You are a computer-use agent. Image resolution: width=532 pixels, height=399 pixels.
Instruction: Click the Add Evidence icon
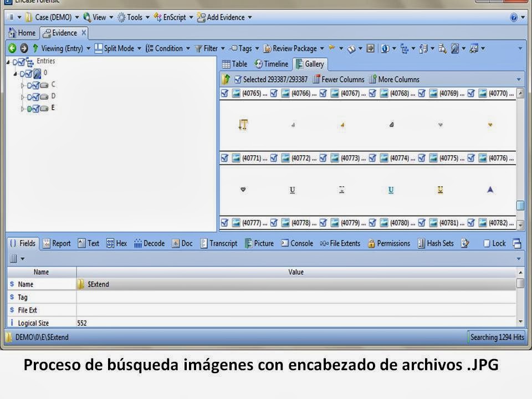(x=201, y=17)
